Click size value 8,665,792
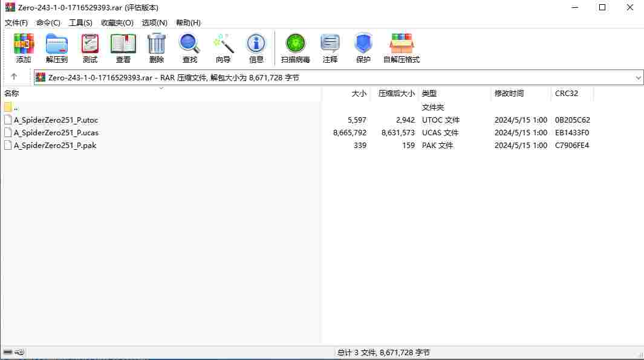Viewport: 644px width, 360px height. pyautogui.click(x=350, y=133)
